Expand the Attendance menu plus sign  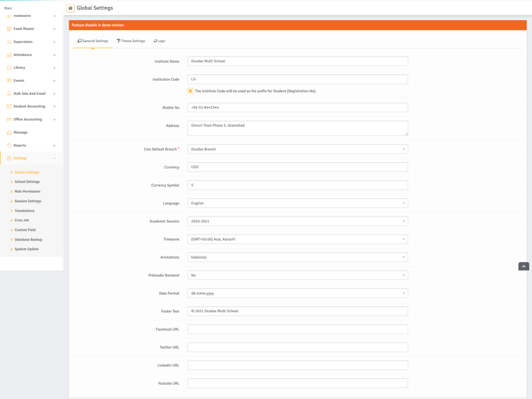[x=54, y=55]
